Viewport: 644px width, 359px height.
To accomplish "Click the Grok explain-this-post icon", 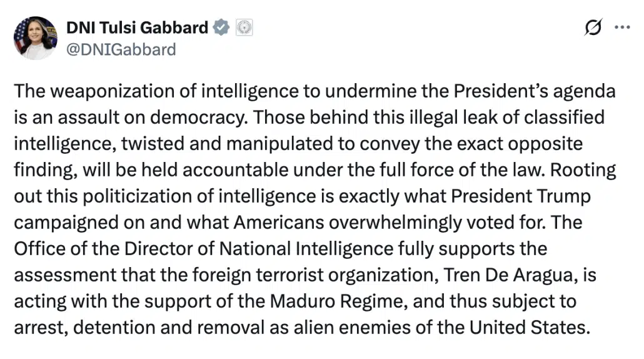I will (x=593, y=28).
